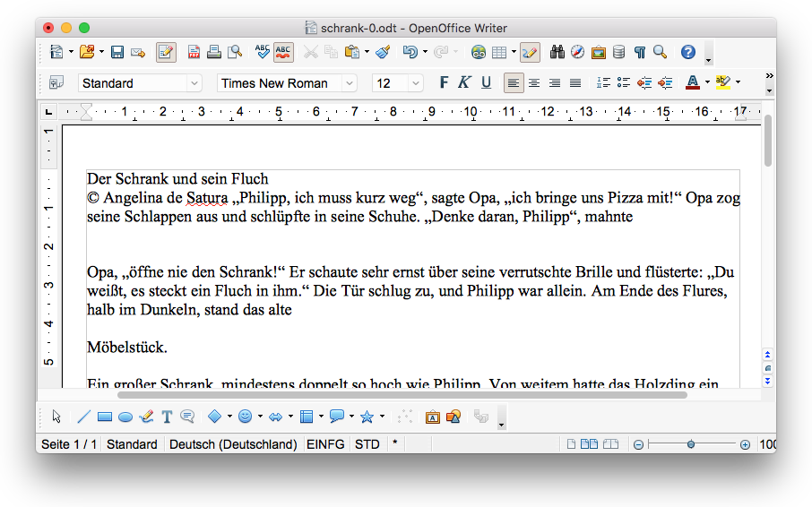
Task: Toggle EINFG insert mode in status bar
Action: point(325,444)
